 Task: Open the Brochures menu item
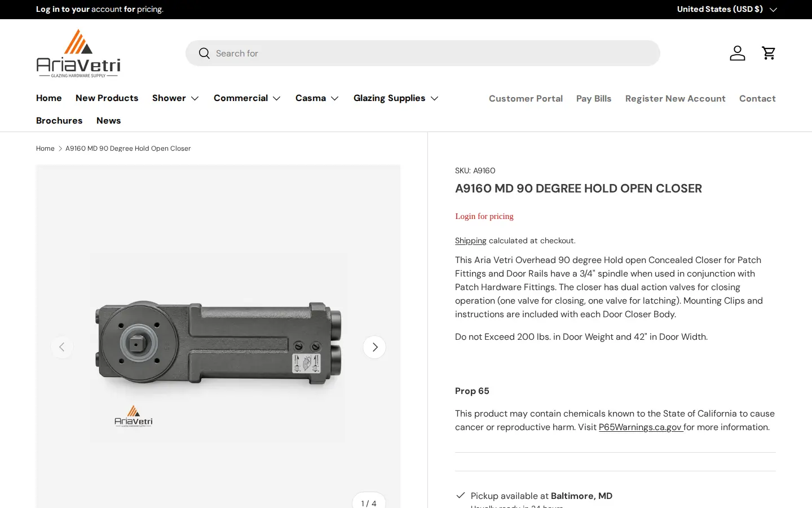click(59, 121)
